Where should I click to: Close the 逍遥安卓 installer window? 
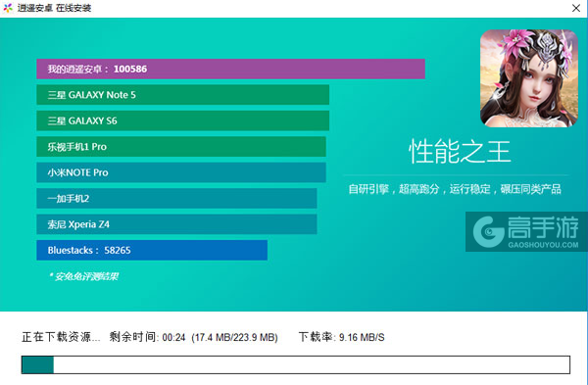click(576, 8)
